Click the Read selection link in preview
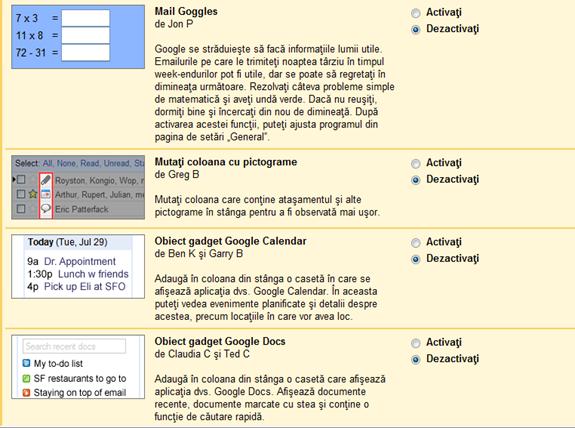The height and width of the screenshot is (428, 575). click(90, 163)
